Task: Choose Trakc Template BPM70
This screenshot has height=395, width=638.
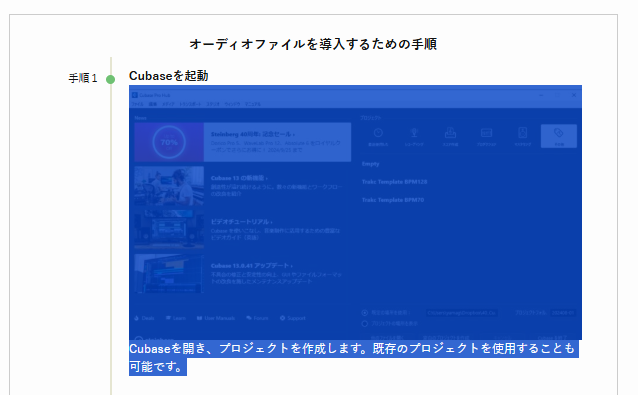Action: click(x=393, y=200)
